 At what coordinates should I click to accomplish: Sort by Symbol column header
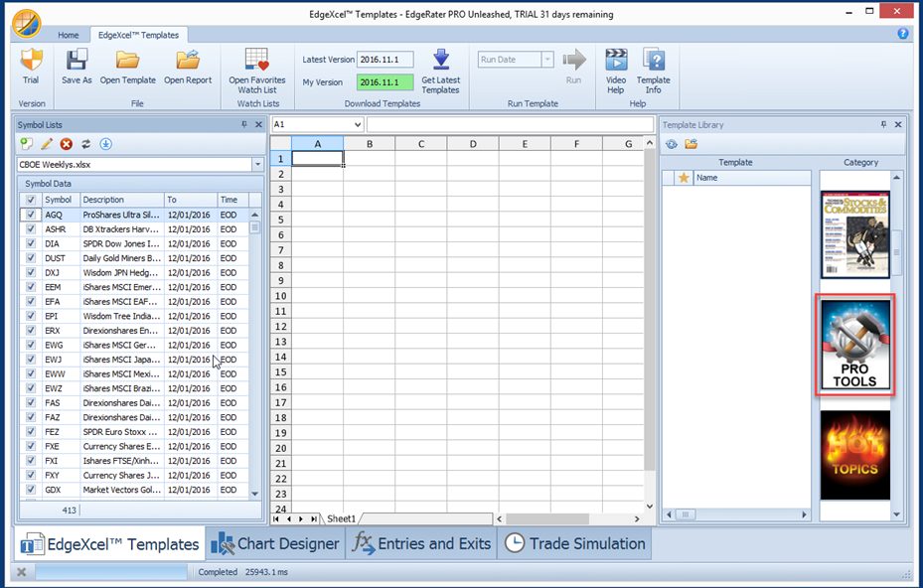tap(62, 200)
